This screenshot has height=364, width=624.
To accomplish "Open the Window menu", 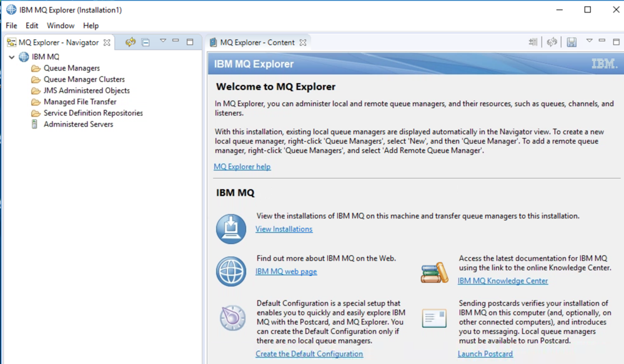I will coord(61,26).
